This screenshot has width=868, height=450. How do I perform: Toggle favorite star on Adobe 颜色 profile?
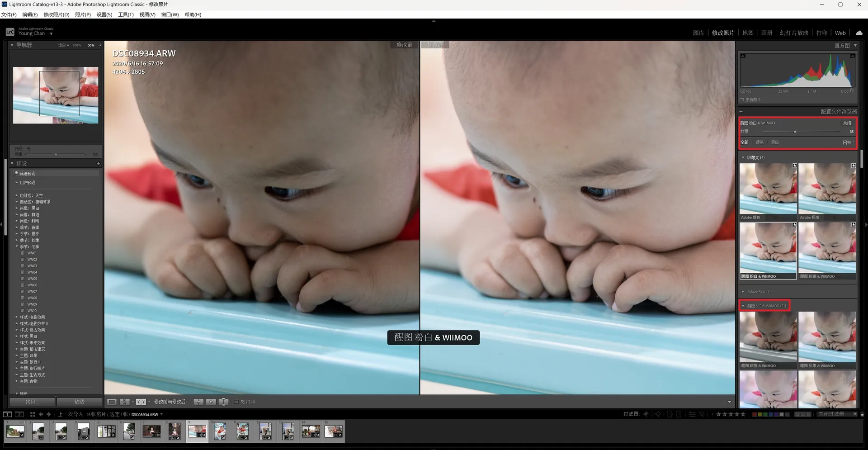(x=794, y=166)
